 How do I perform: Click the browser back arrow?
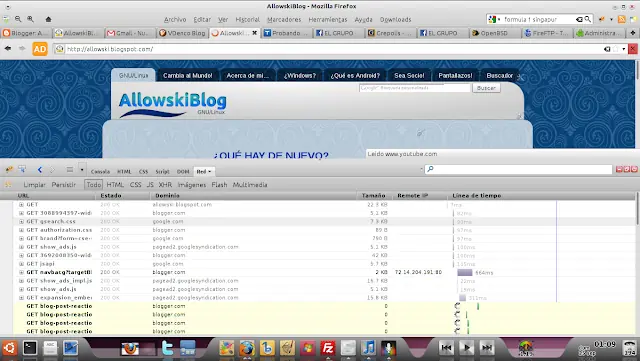8,49
